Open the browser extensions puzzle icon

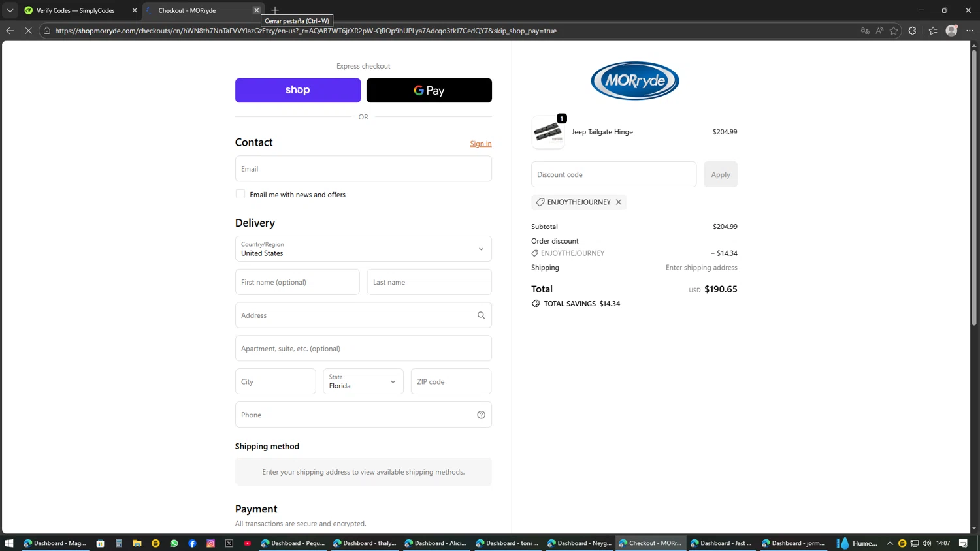(x=913, y=31)
